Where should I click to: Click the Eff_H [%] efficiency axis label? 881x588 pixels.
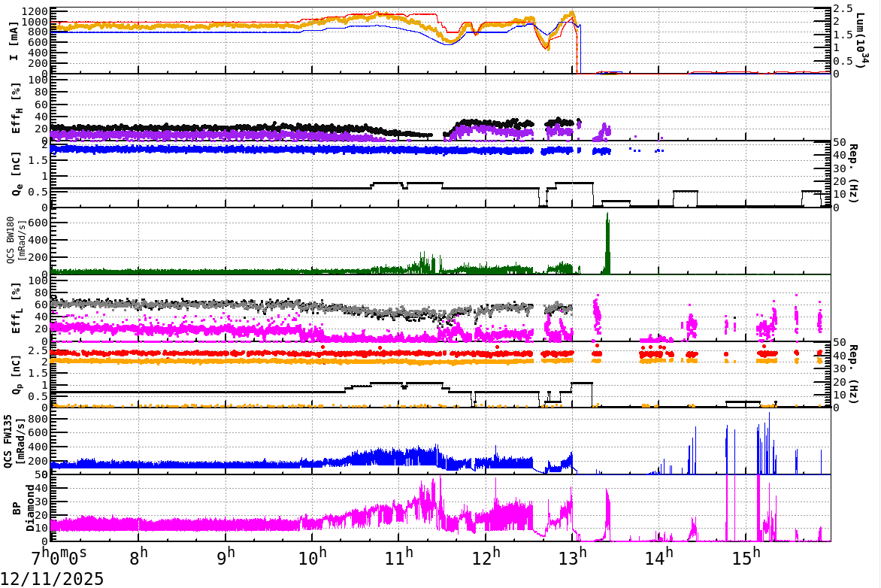17,107
